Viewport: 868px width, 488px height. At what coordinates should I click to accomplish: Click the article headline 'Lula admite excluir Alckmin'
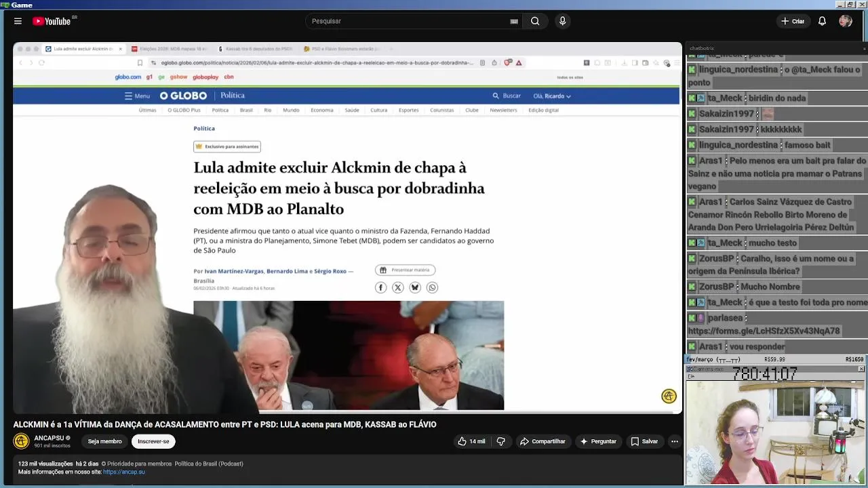(x=339, y=188)
